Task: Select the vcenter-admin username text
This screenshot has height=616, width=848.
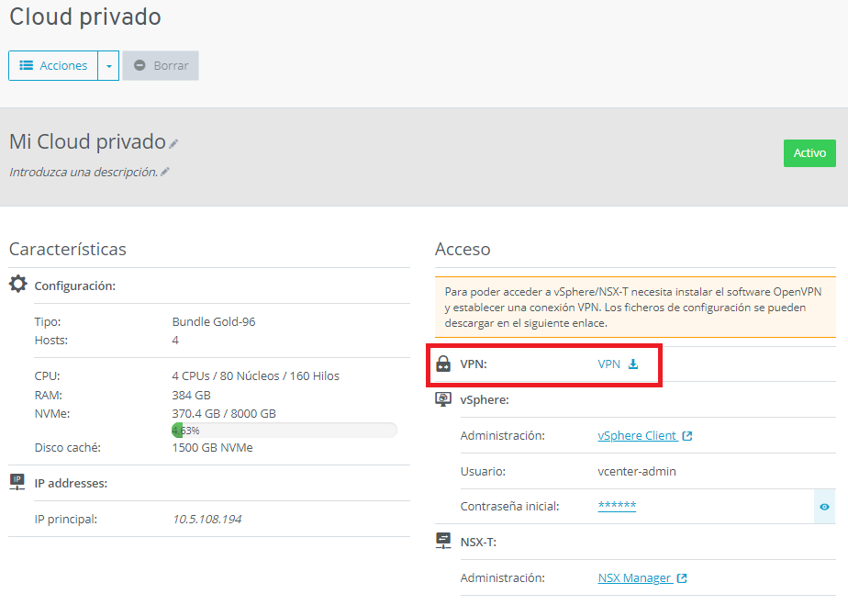Action: point(637,471)
